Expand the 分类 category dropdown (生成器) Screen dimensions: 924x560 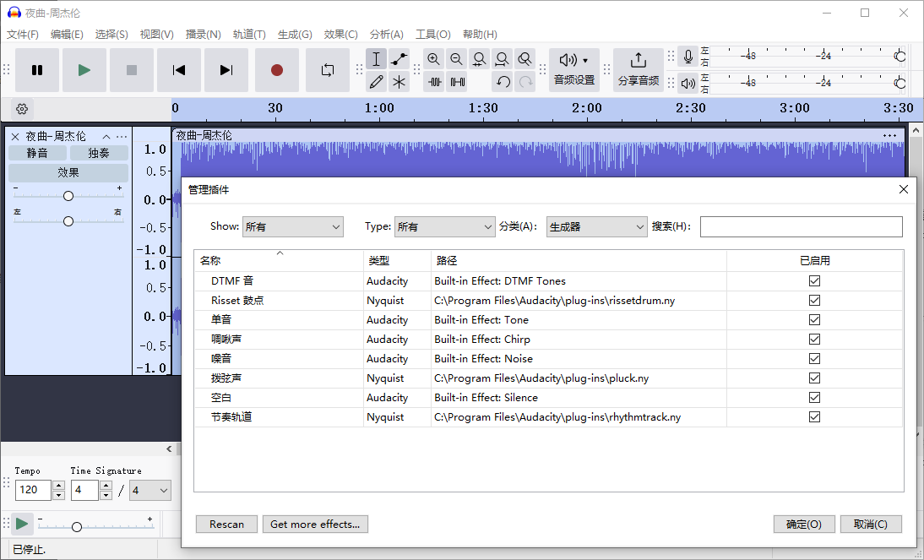pyautogui.click(x=596, y=226)
